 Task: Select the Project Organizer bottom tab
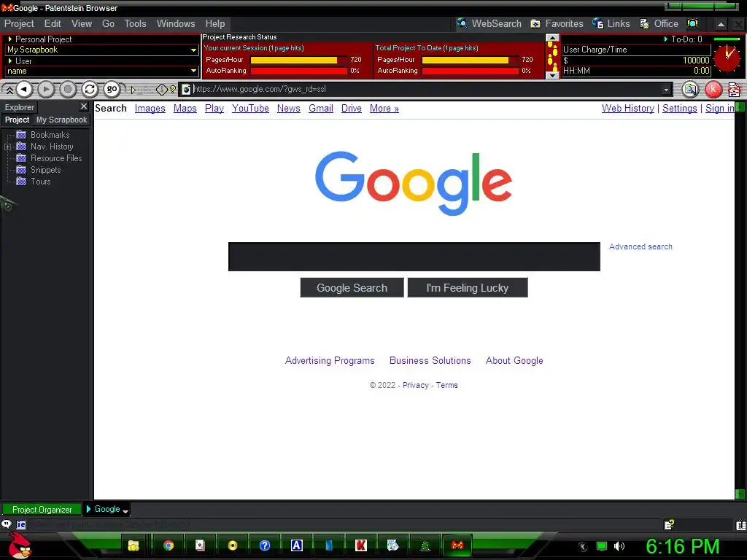coord(42,510)
